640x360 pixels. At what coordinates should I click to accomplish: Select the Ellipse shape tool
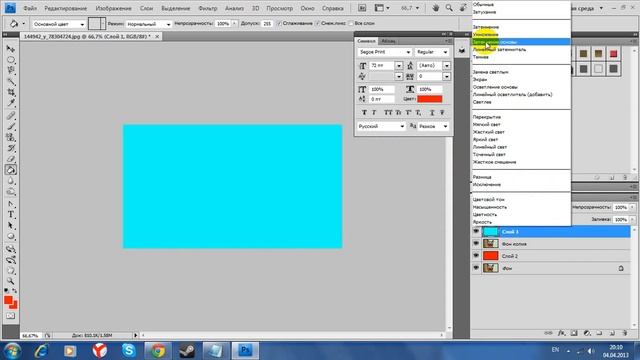11,237
